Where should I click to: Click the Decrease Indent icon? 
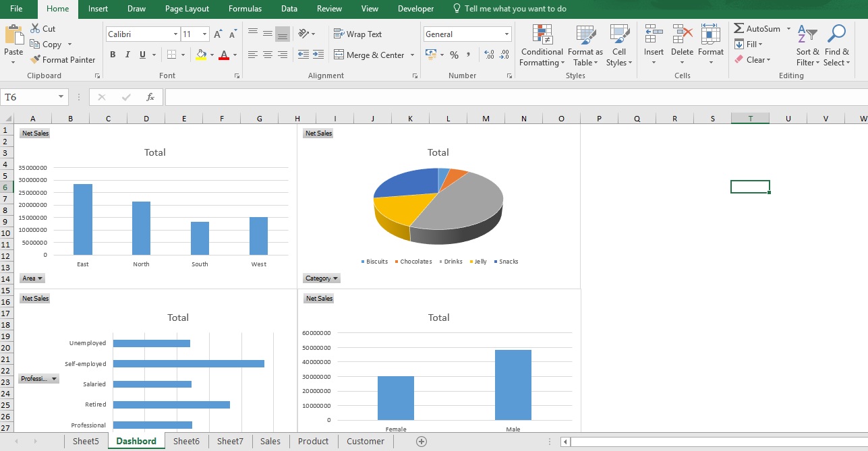coord(303,55)
